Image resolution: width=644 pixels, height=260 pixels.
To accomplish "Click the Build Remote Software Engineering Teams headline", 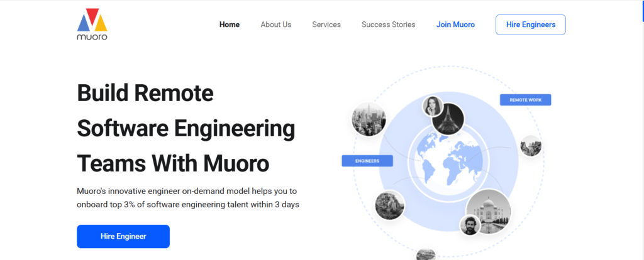I will (x=186, y=129).
